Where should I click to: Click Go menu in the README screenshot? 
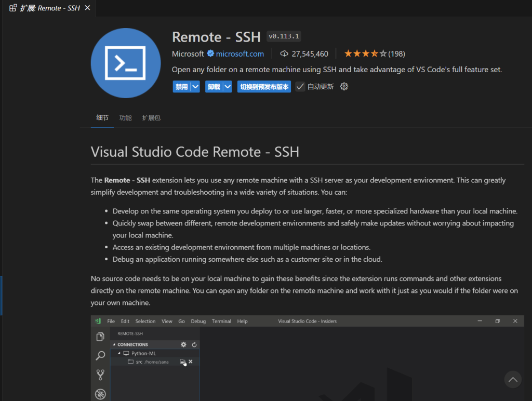pyautogui.click(x=181, y=322)
